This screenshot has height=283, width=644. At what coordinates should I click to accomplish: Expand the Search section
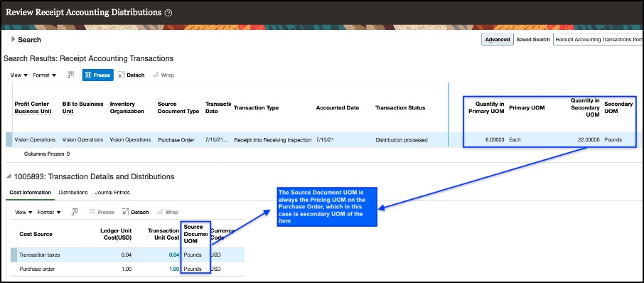(13, 39)
